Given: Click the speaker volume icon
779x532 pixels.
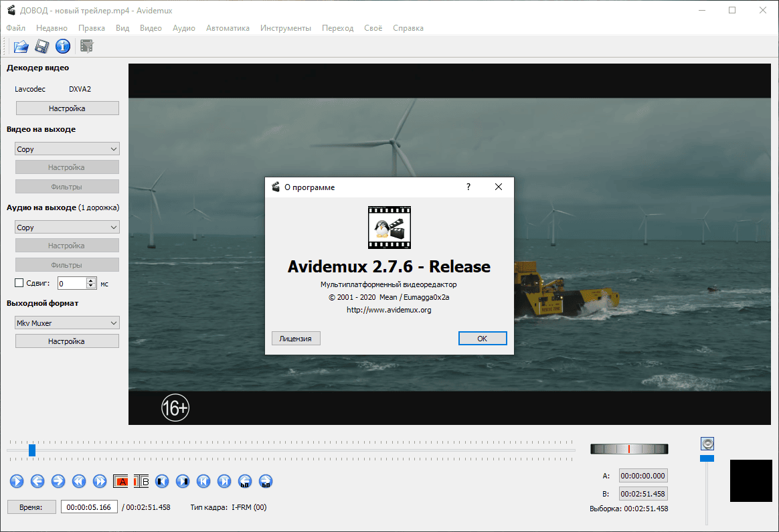Looking at the screenshot, I should (x=707, y=444).
